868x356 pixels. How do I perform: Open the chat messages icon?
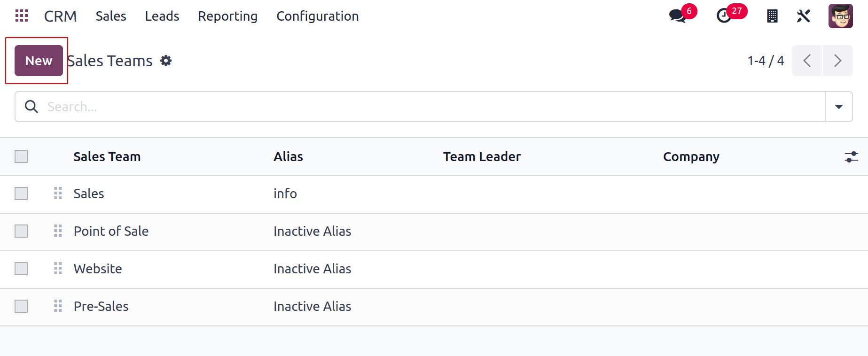pos(677,16)
